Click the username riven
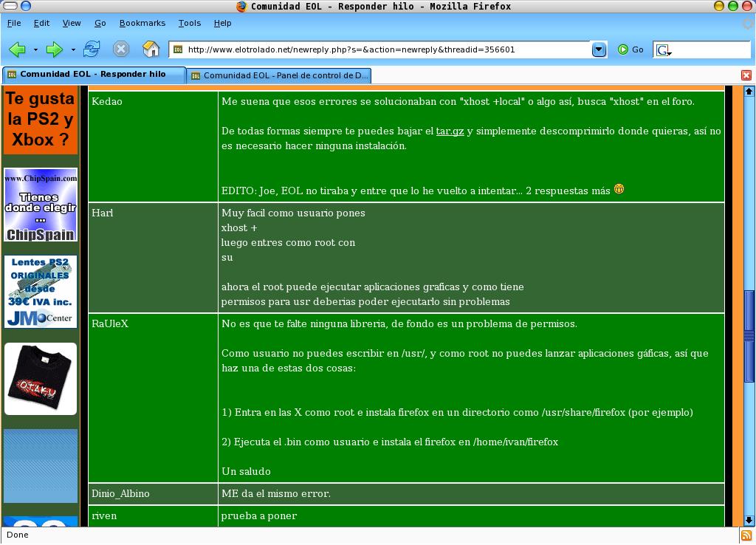This screenshot has width=756, height=545. coord(104,515)
